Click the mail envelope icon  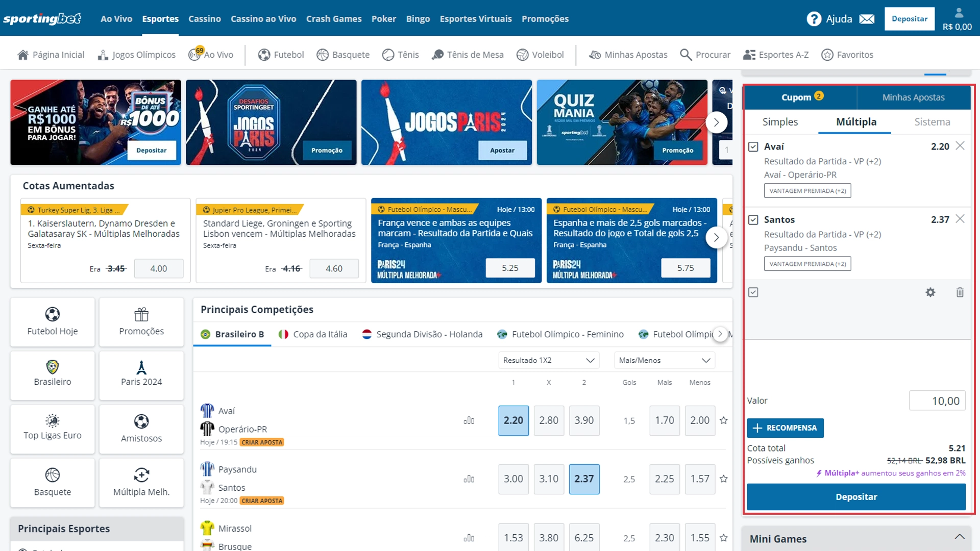(867, 18)
